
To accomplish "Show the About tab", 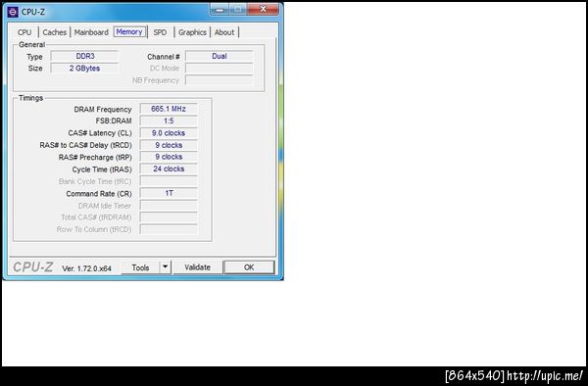I will (224, 32).
